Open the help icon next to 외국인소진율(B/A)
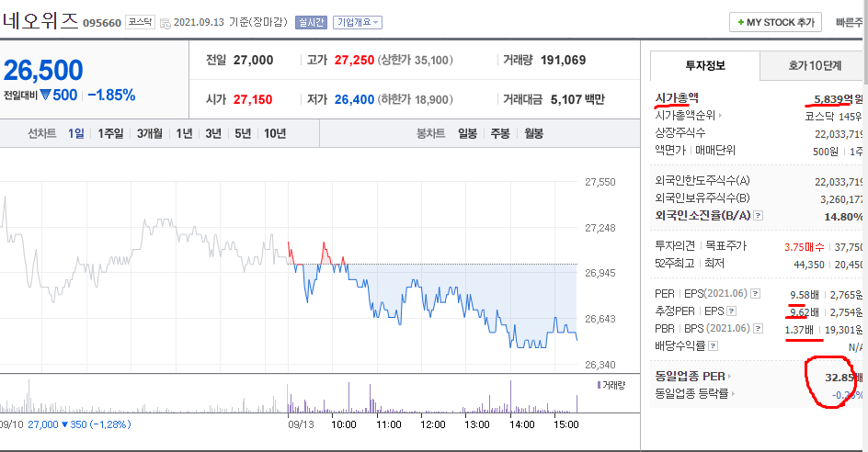 point(759,215)
